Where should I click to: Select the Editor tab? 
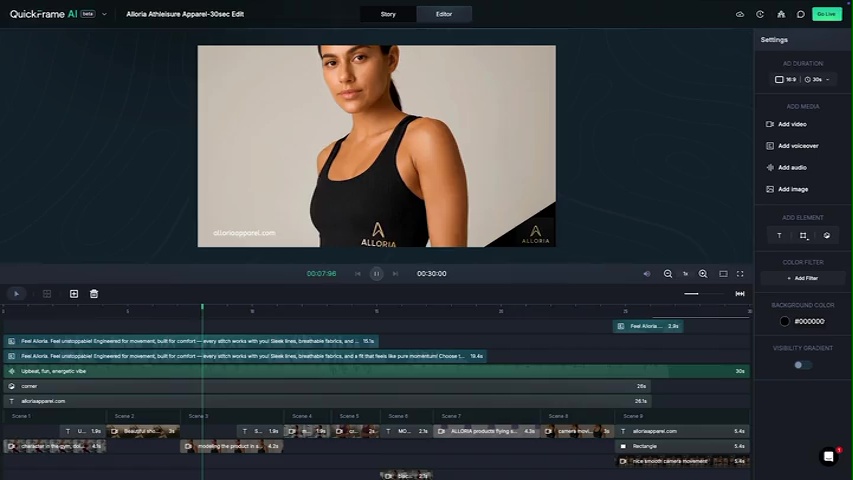(x=444, y=14)
